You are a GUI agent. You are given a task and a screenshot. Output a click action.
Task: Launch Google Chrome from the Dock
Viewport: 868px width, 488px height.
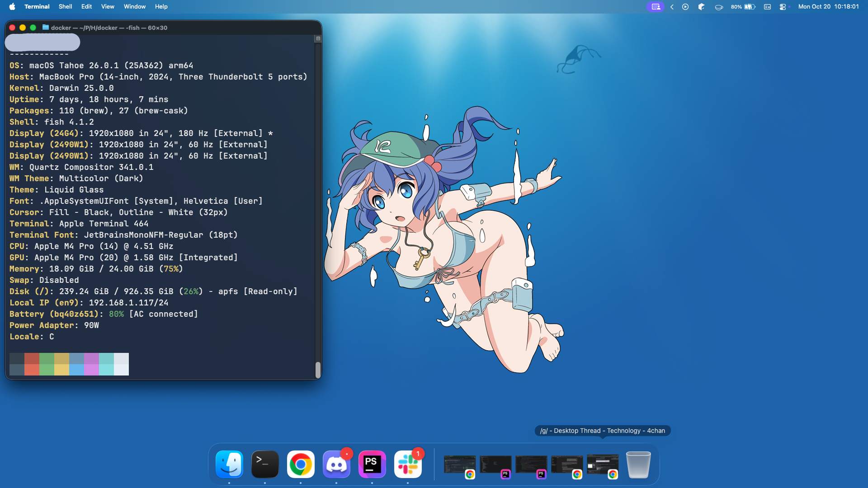point(301,464)
